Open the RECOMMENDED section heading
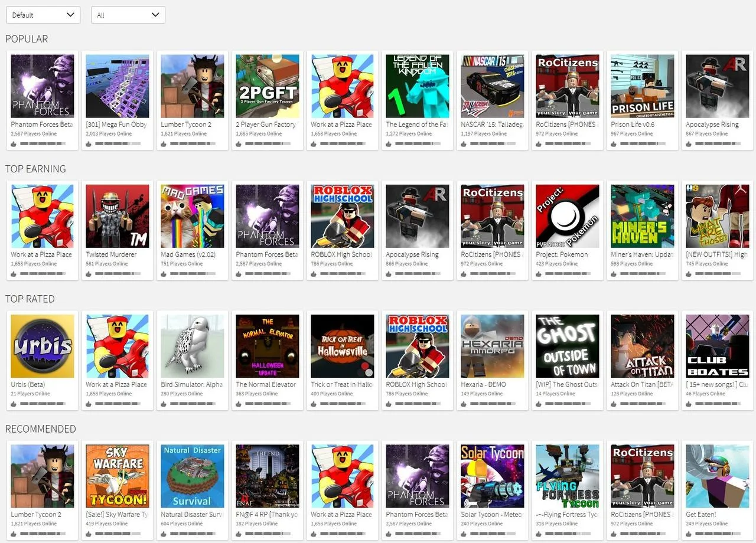This screenshot has height=543, width=756. (41, 429)
